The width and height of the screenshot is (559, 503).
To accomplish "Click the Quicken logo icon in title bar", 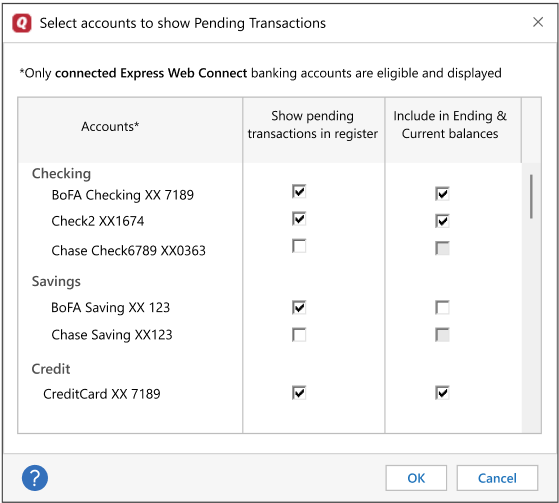I will (22, 23).
